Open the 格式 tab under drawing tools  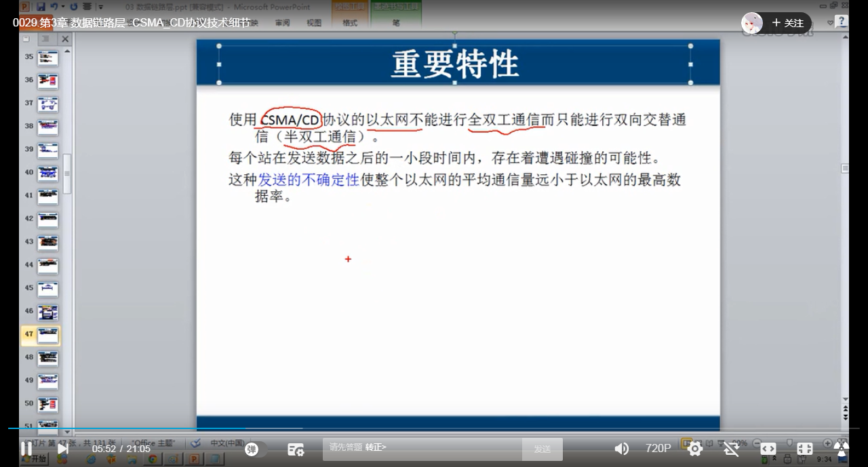350,22
